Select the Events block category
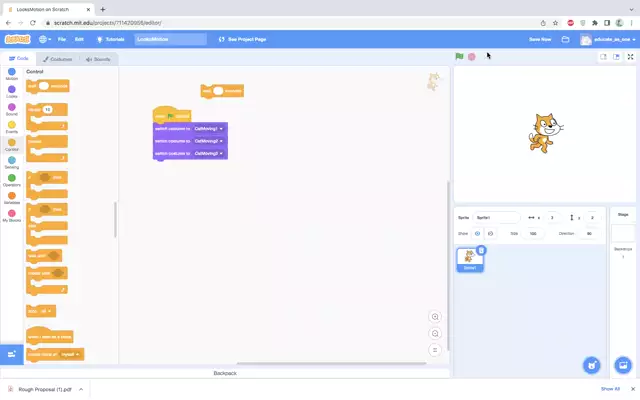Screen dimensions: 640x400 click(11, 127)
